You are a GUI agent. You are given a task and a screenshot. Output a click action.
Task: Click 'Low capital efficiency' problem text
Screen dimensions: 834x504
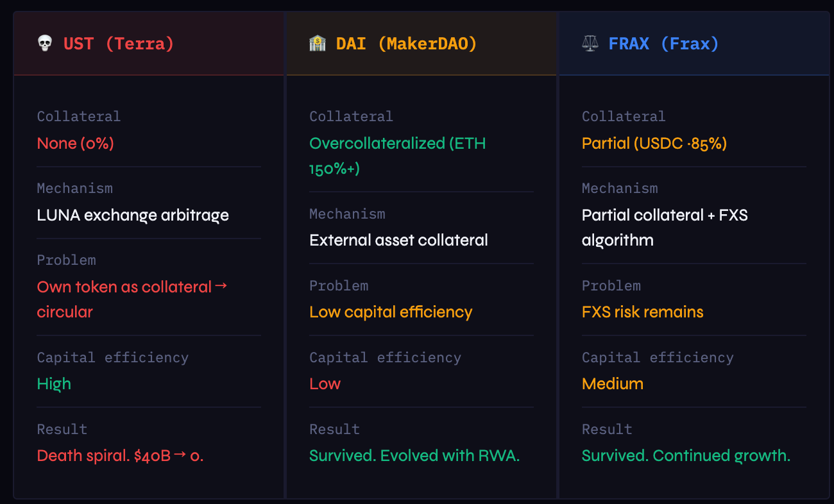point(391,312)
